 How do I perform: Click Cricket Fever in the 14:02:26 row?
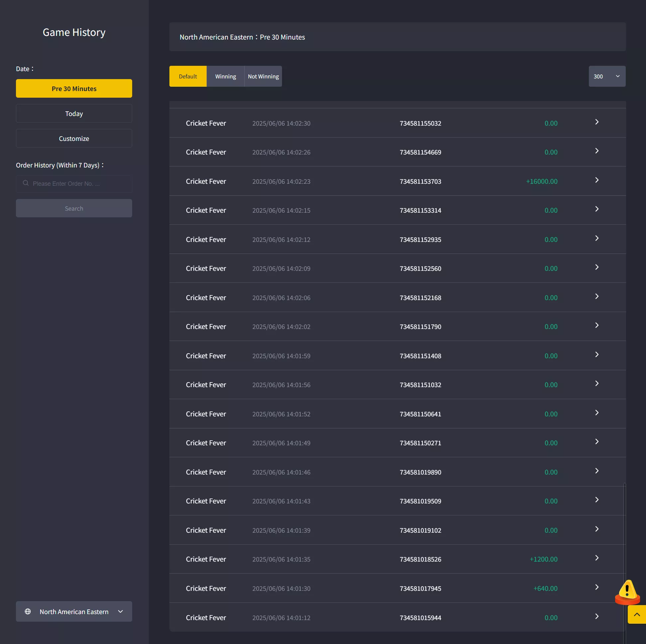(206, 152)
